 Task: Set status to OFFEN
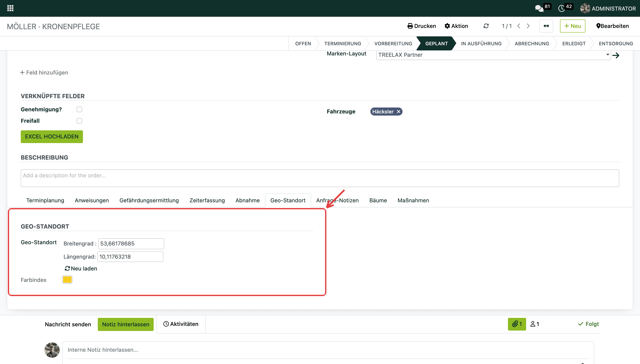303,44
